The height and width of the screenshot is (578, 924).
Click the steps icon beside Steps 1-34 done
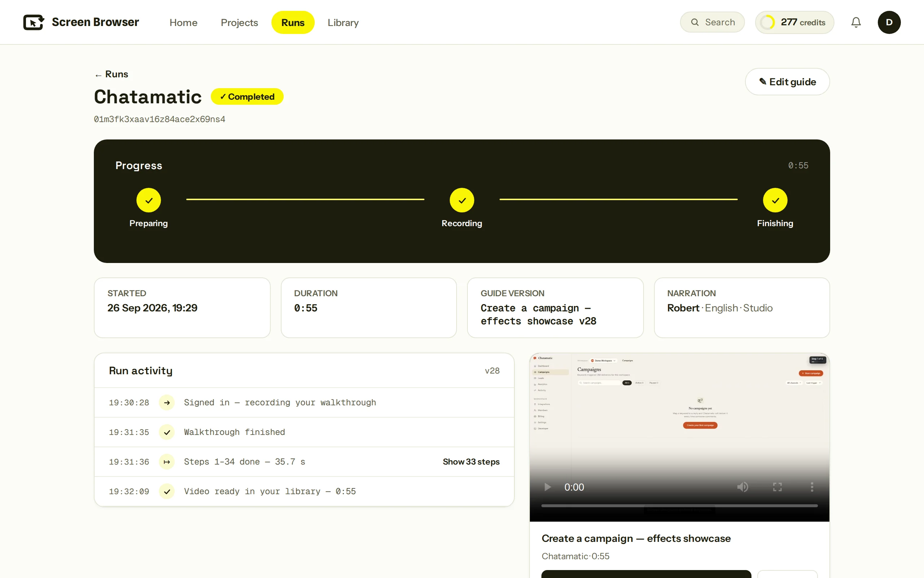(167, 462)
